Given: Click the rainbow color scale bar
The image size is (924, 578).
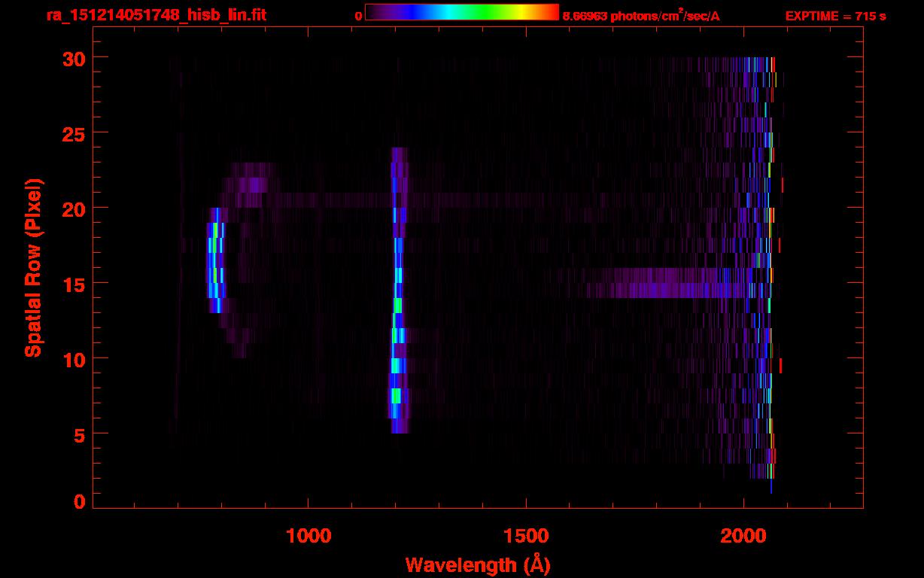Looking at the screenshot, I should point(462,12).
